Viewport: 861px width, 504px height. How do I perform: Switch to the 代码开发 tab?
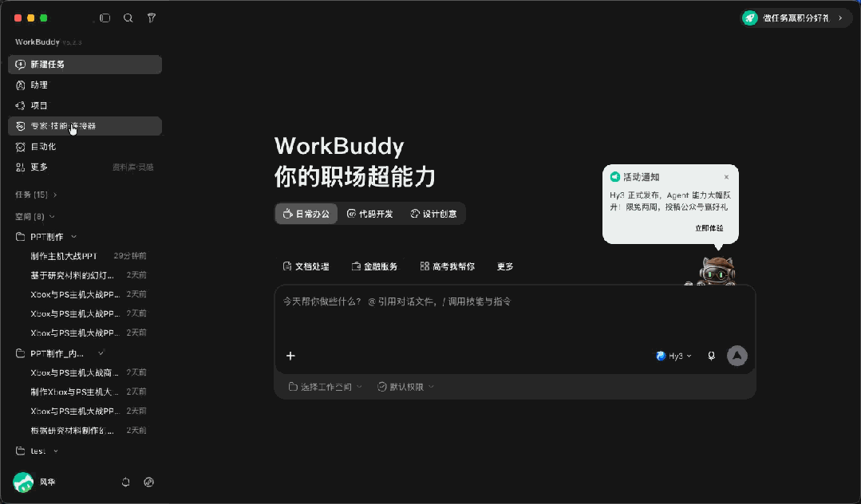(370, 214)
